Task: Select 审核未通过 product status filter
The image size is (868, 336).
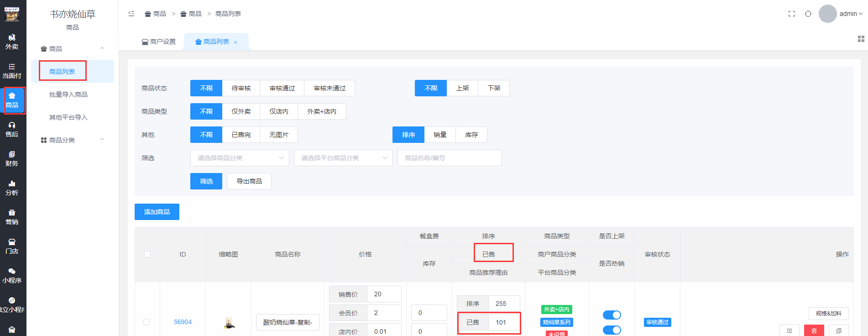Action: (329, 88)
